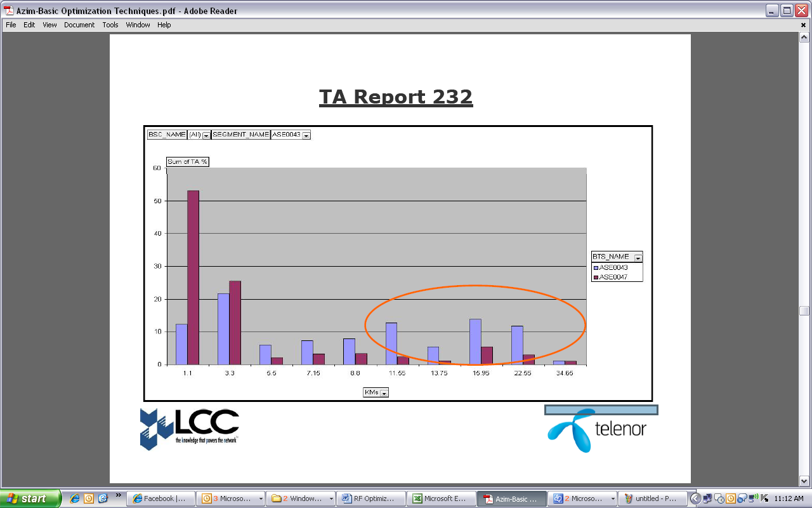This screenshot has width=812, height=508.
Task: Open the View menu
Action: point(49,25)
